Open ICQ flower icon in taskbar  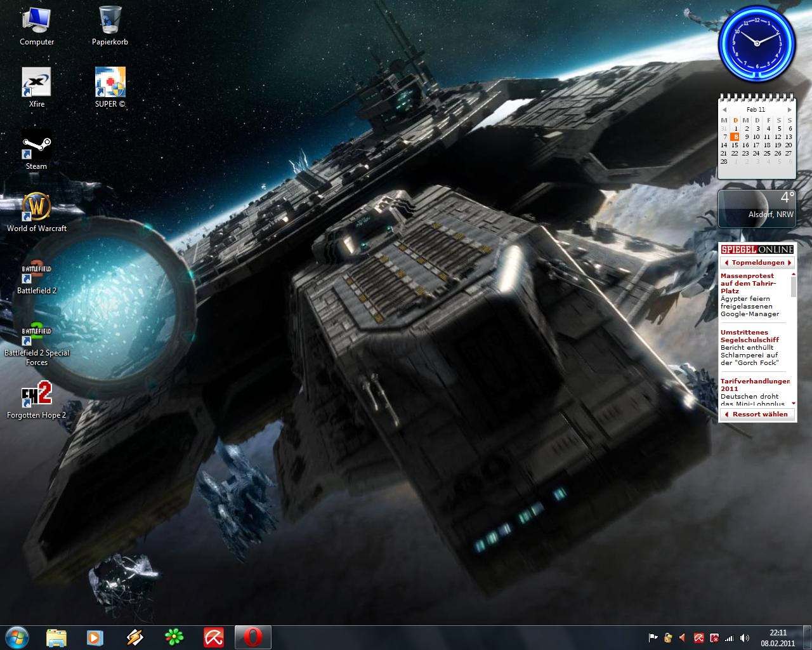174,637
